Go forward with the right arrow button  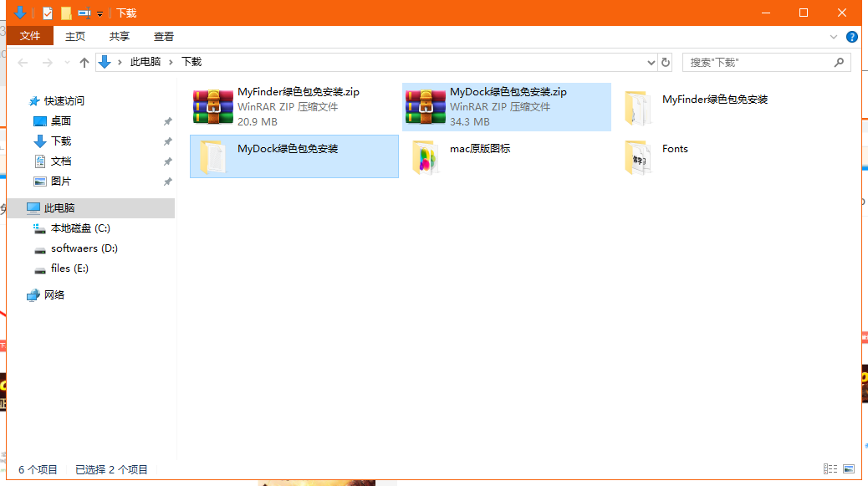48,63
